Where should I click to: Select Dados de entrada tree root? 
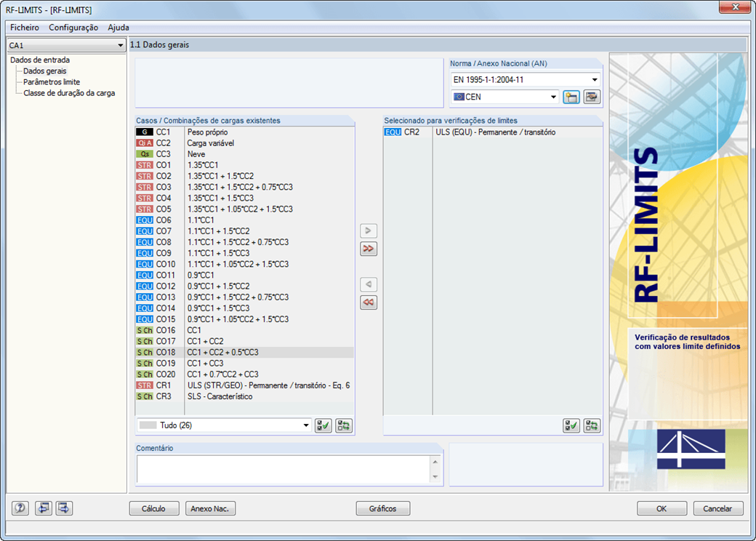click(40, 60)
